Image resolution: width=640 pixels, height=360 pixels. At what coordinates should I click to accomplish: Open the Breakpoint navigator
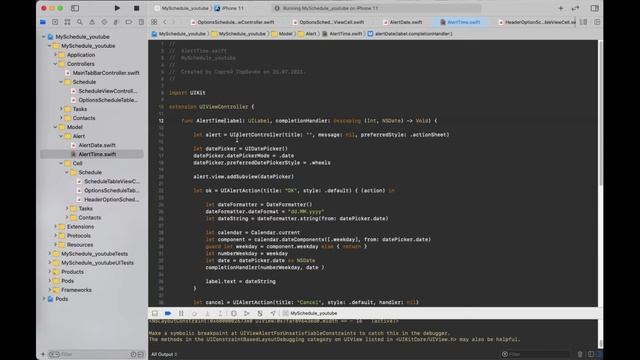[x=129, y=22]
